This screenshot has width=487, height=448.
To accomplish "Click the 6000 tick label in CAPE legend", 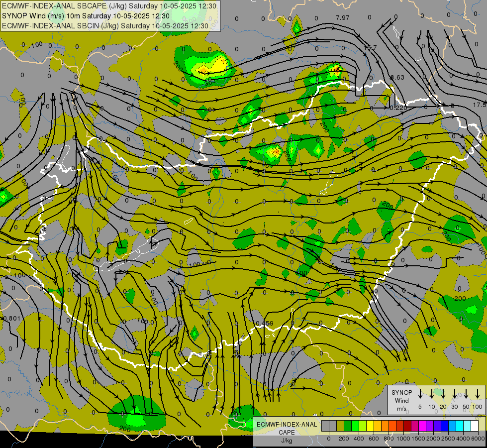I will [x=478, y=439].
